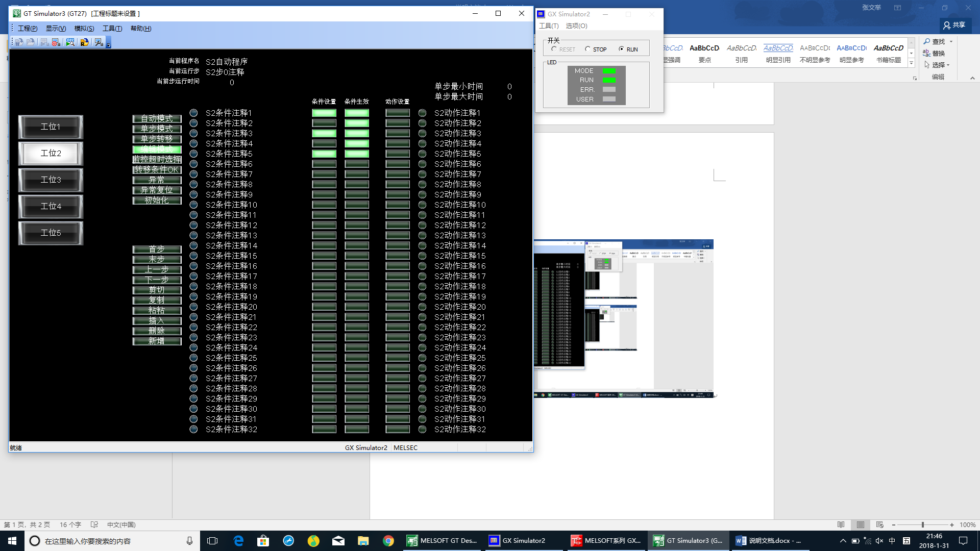Expand the Word styles gallery arrow
Viewport: 980px width, 551px height.
pos(911,63)
